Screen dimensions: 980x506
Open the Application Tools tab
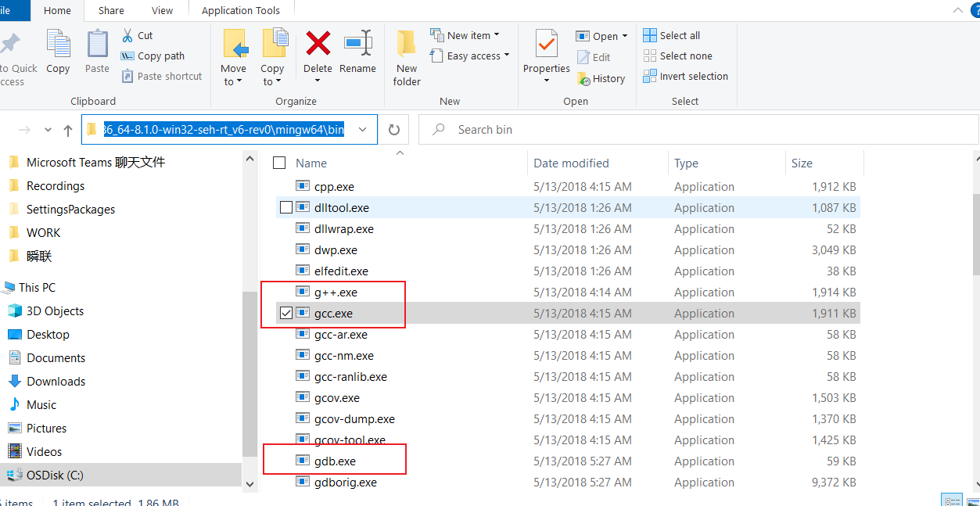click(x=241, y=11)
